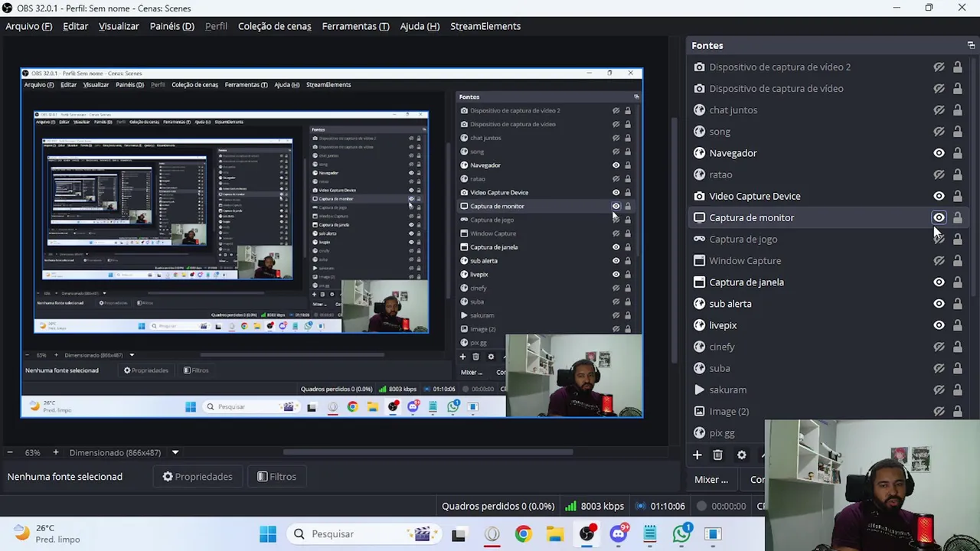The width and height of the screenshot is (980, 551).
Task: Click the preview horizontal scrollbar
Action: (428, 452)
